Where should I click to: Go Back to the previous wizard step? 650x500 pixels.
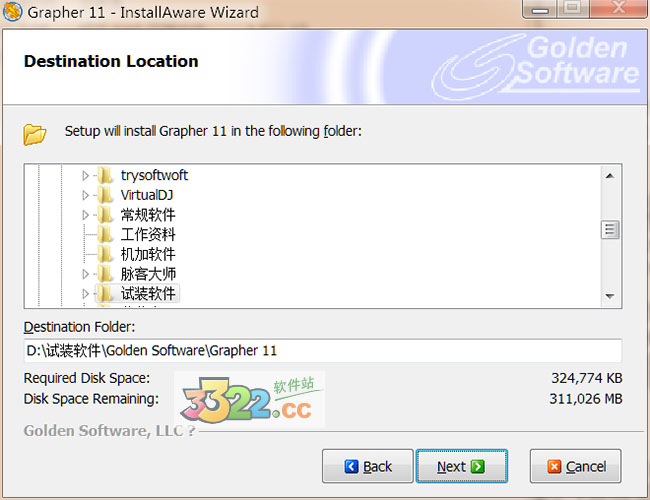(368, 466)
